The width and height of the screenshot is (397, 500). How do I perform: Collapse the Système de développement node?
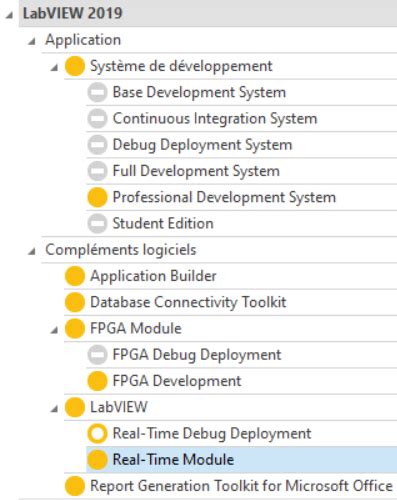click(x=54, y=68)
